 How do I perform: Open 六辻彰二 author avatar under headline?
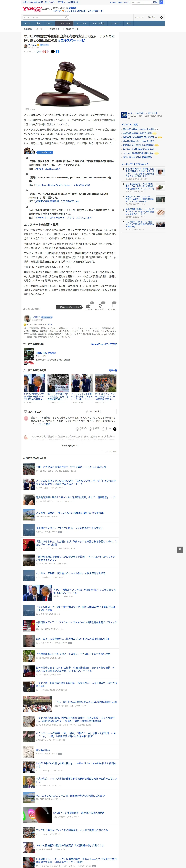tap(26, 46)
